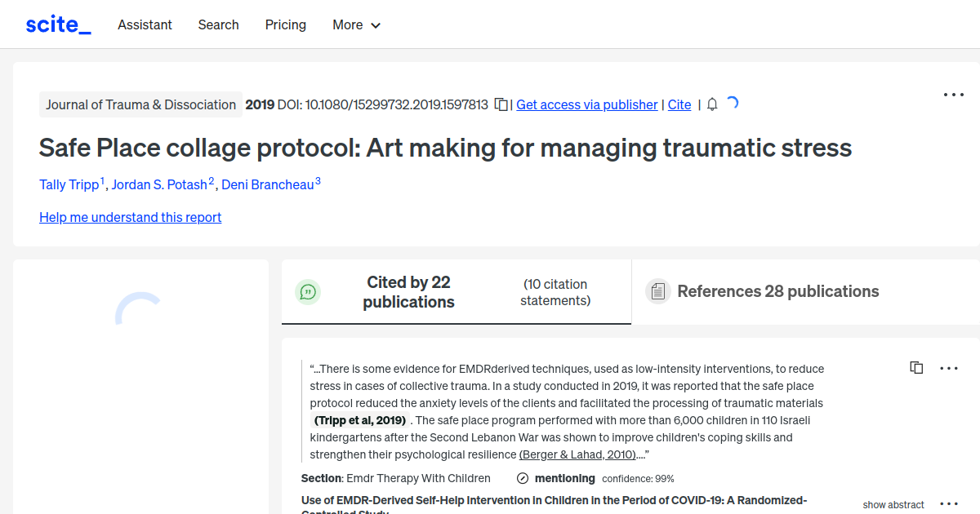Click Get access via publisher
The height and width of the screenshot is (514, 980).
point(586,104)
